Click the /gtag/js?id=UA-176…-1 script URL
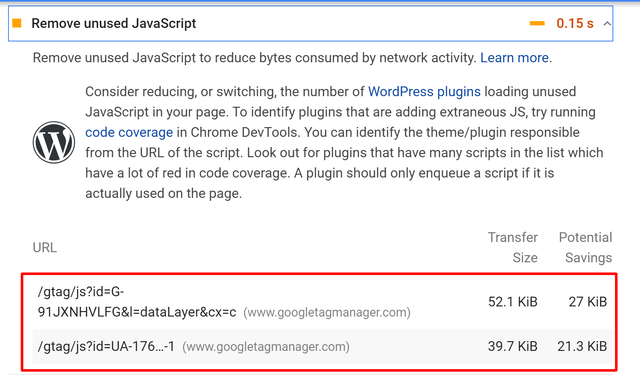Image resolution: width=640 pixels, height=389 pixels. tap(106, 347)
